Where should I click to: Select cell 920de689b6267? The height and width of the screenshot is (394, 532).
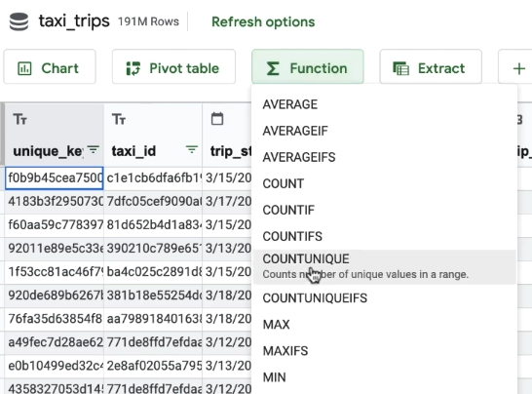tap(55, 295)
